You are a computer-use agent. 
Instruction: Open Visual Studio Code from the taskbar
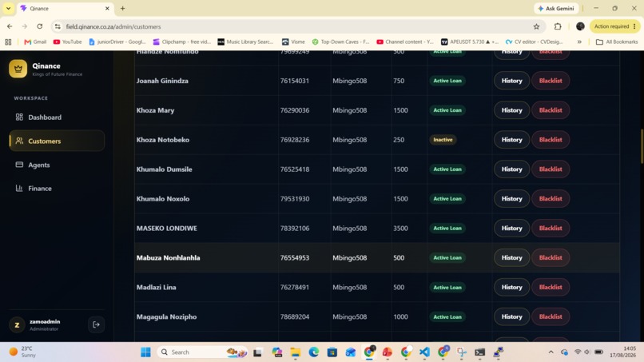[424, 352]
